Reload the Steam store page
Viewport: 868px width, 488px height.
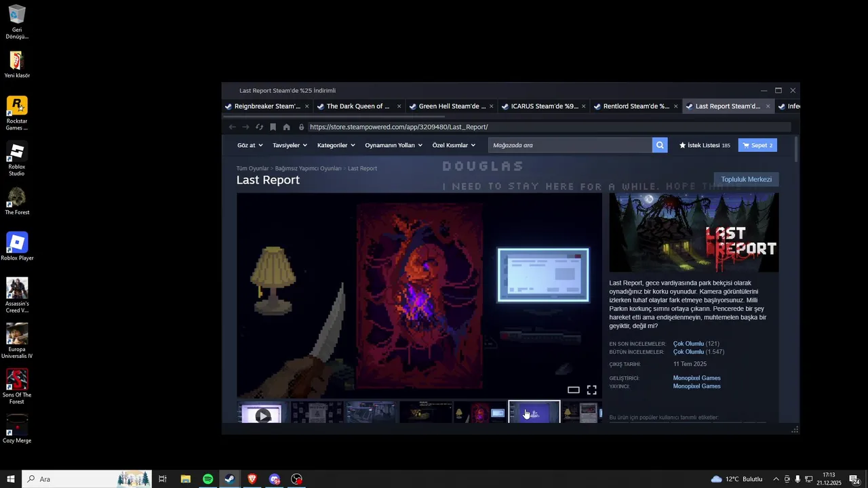259,127
